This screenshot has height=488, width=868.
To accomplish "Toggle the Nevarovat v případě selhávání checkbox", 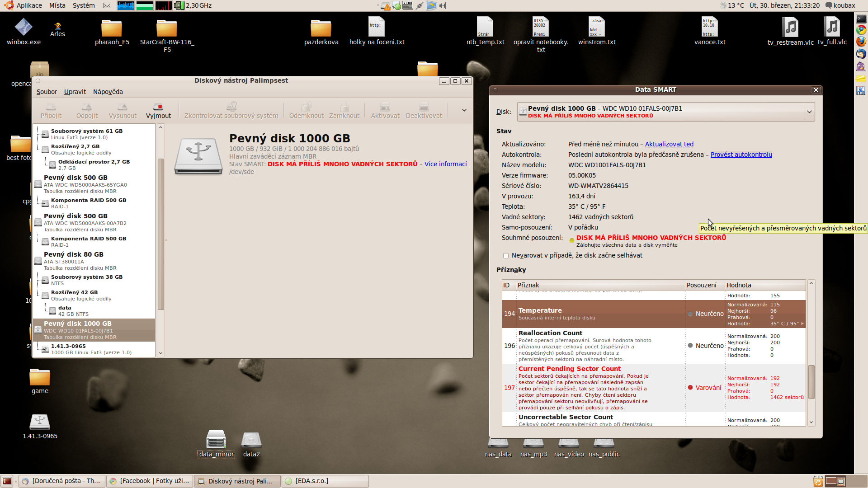I will pyautogui.click(x=506, y=256).
